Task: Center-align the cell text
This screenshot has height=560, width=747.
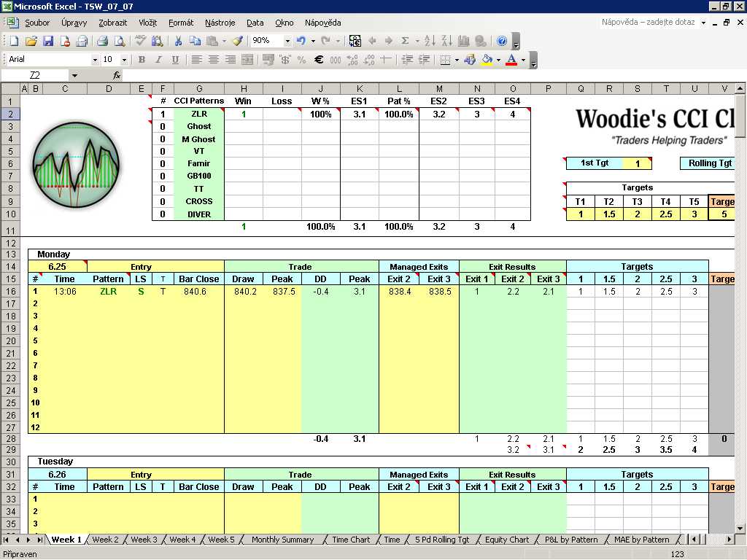Action: pyautogui.click(x=214, y=60)
